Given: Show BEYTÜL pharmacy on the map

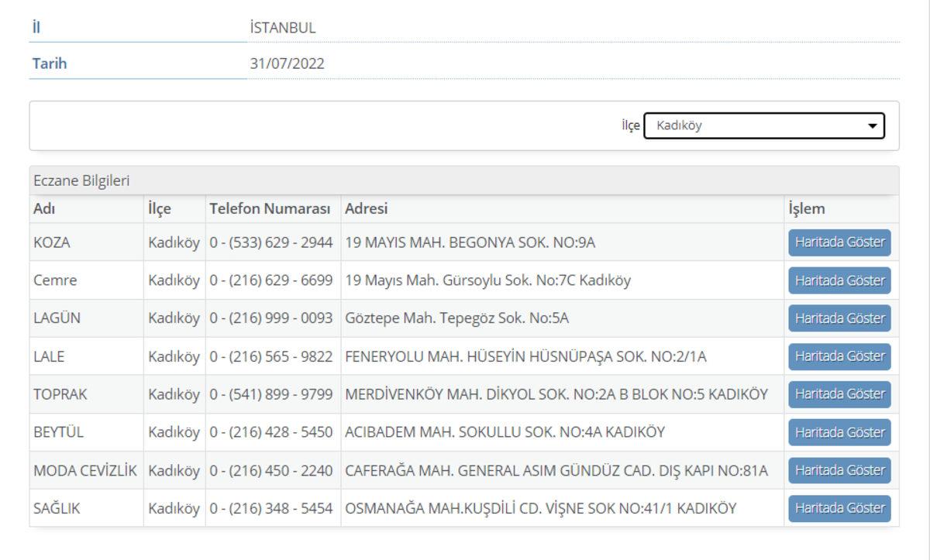Looking at the screenshot, I should [839, 431].
